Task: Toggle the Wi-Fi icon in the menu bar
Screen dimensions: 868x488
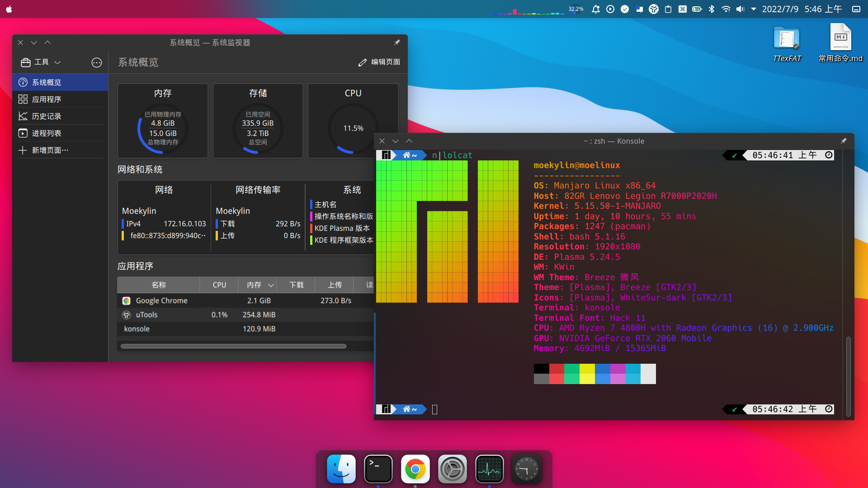Action: [726, 9]
